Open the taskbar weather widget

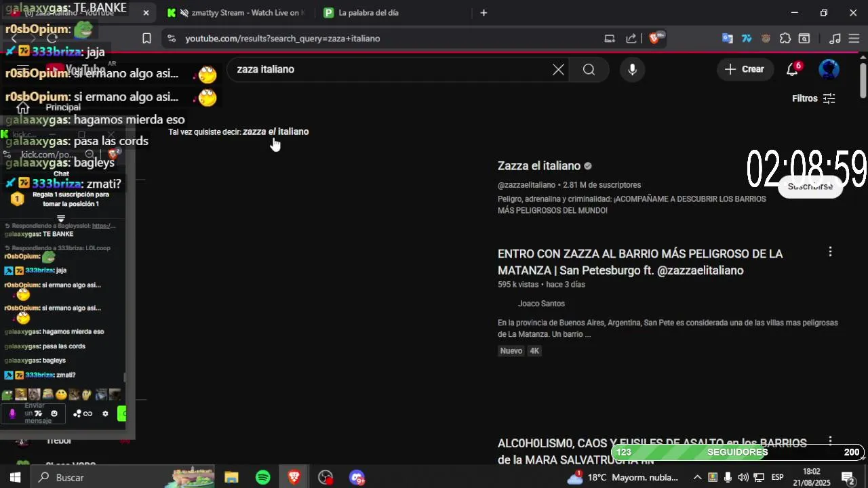pos(622,478)
